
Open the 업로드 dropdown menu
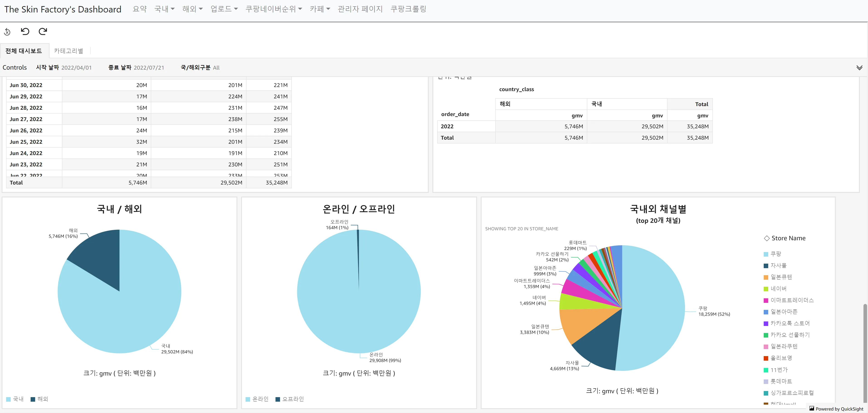(224, 9)
